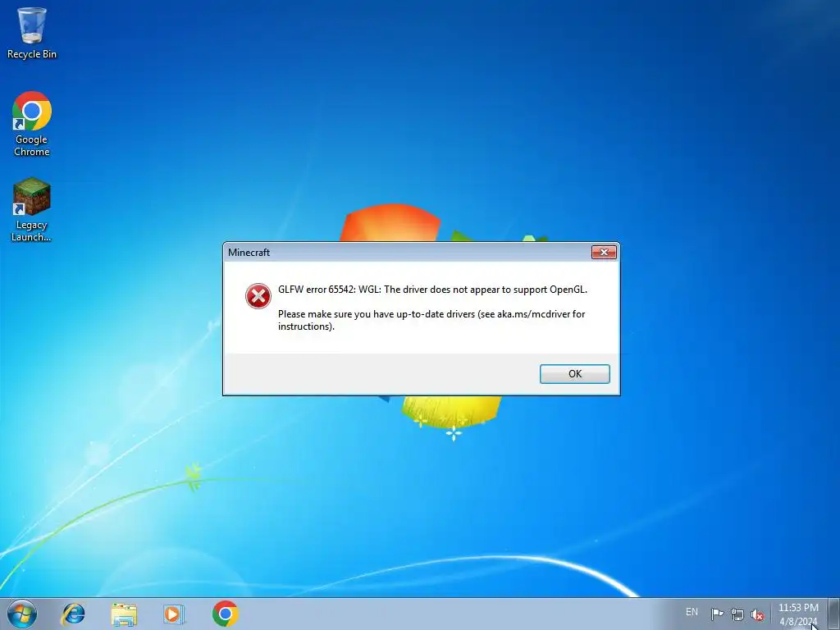Click the EN language indicator
Image resolution: width=840 pixels, height=630 pixels.
692,612
